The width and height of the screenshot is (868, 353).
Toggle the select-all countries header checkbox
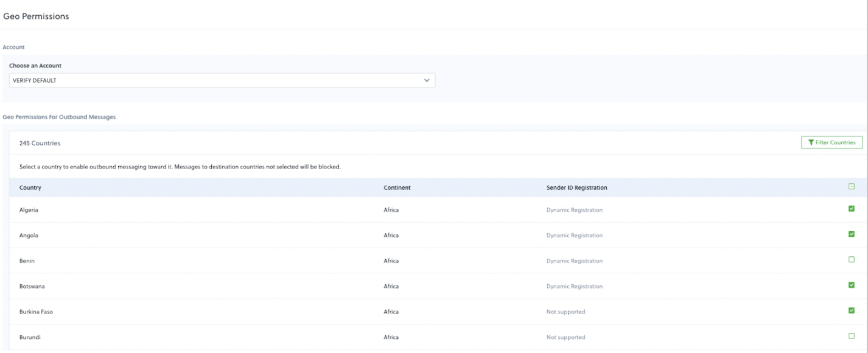tap(852, 187)
